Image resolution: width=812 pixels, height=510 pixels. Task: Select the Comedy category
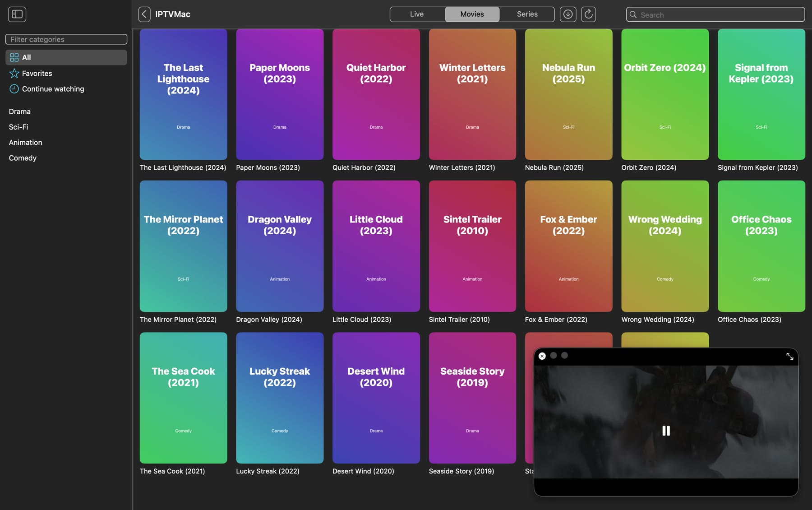coord(66,158)
